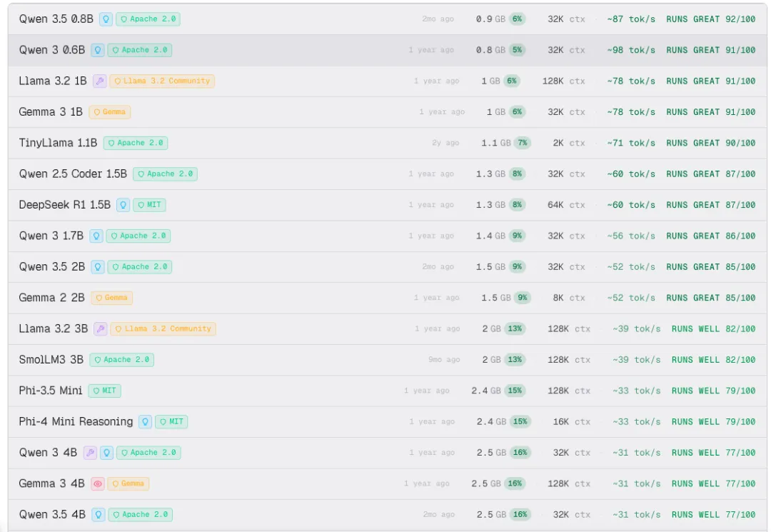
Task: Click the Apache 2.0 badge on TinyLlama 1.1B
Action: coord(136,143)
